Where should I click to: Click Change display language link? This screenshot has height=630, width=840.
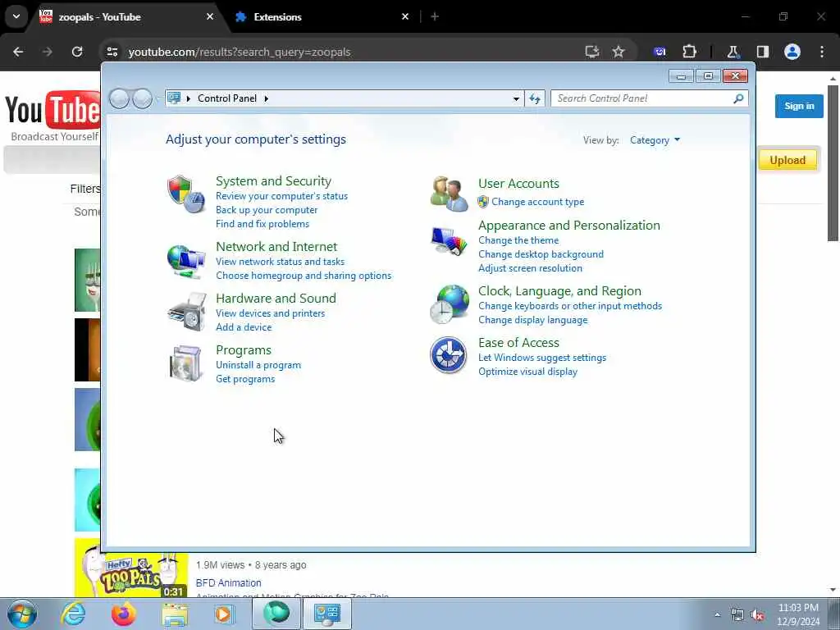point(532,320)
